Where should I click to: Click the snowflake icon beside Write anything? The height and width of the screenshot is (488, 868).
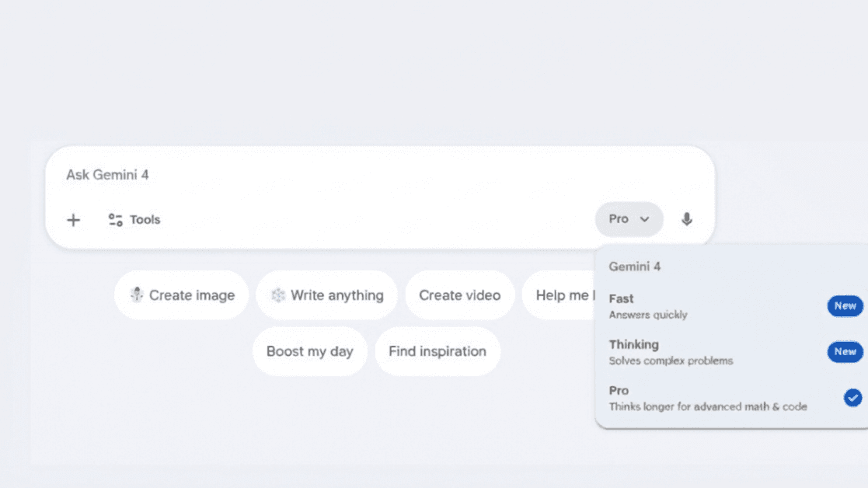(x=277, y=295)
